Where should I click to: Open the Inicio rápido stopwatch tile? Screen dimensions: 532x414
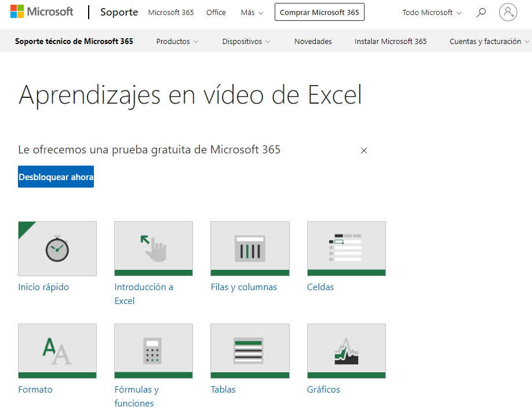pyautogui.click(x=57, y=248)
